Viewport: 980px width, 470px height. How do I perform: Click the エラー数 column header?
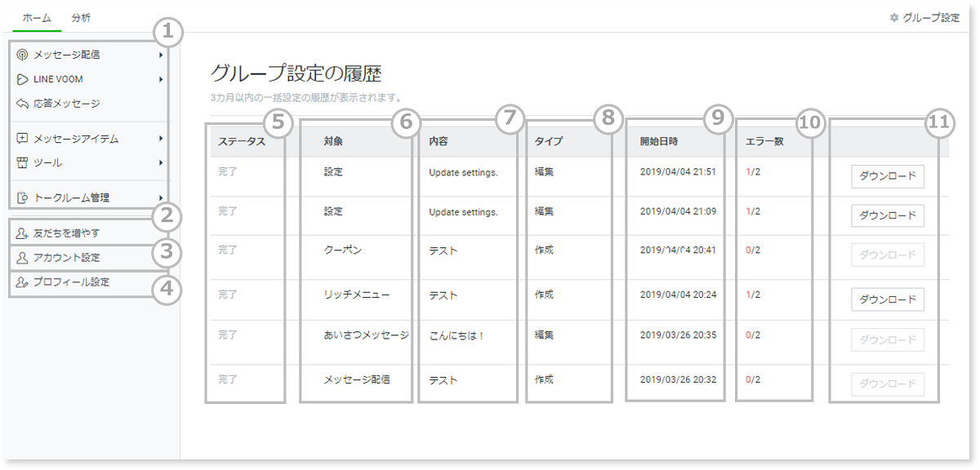click(764, 141)
